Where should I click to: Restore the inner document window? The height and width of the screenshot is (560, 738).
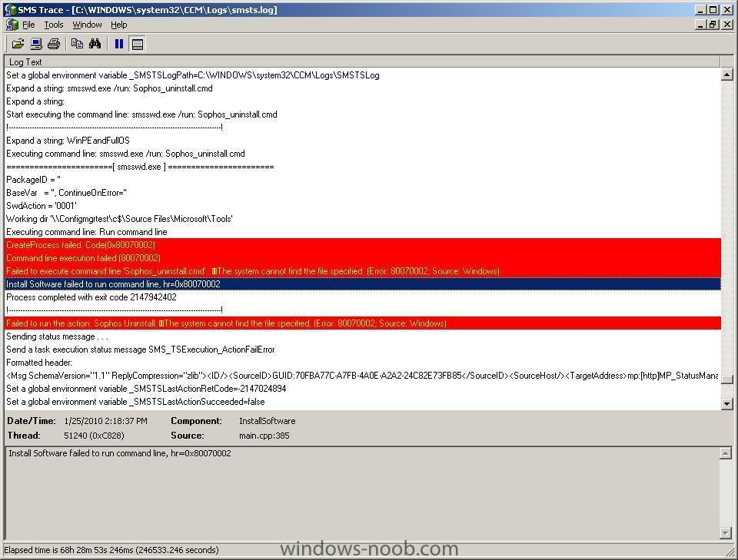pyautogui.click(x=713, y=25)
